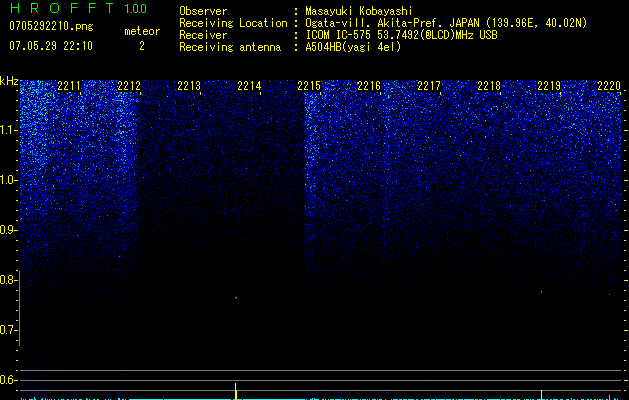Click the 1.0 frequency axis label
629x400 pixels.
tap(7, 180)
